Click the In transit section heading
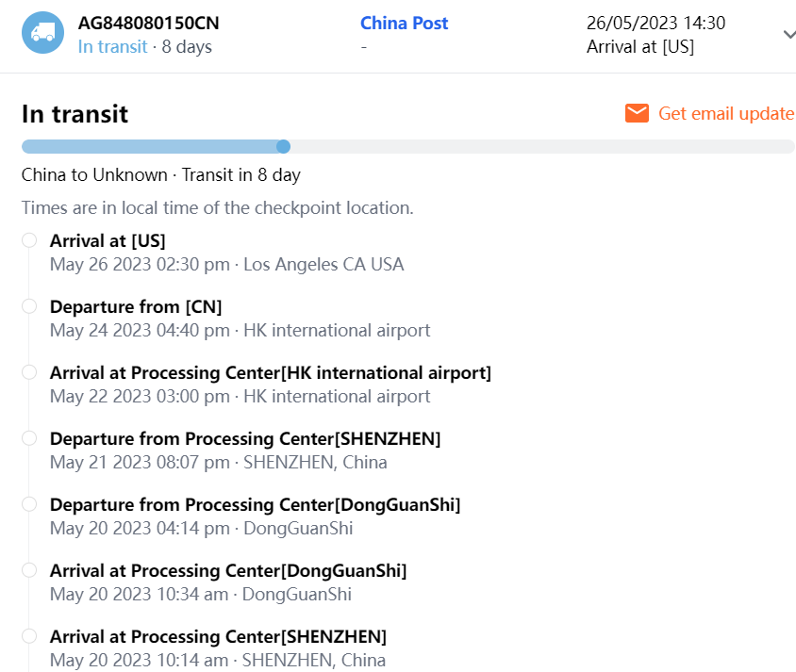Viewport: 796px width, 672px height. pyautogui.click(x=75, y=114)
